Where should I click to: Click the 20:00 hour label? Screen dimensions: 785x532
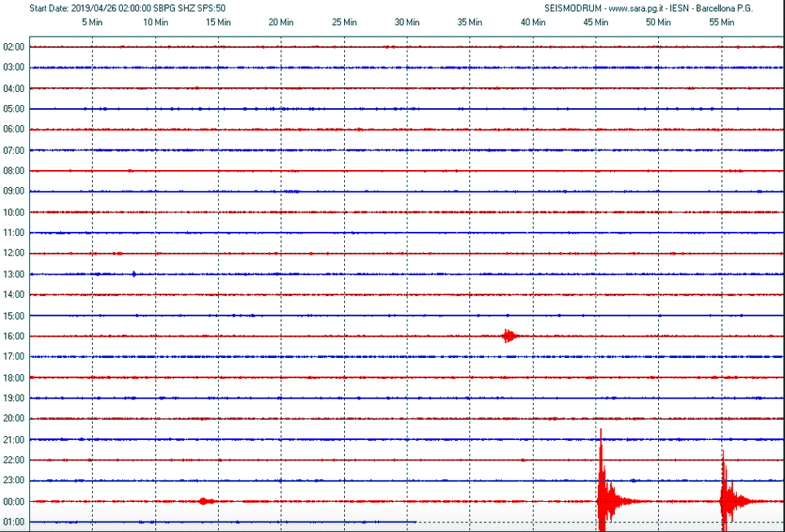click(x=14, y=418)
